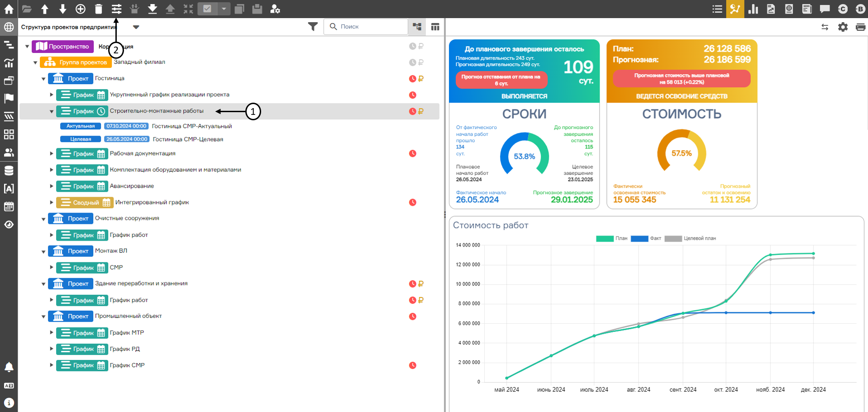Click the Пространство badge
The image size is (868, 412).
[62, 46]
